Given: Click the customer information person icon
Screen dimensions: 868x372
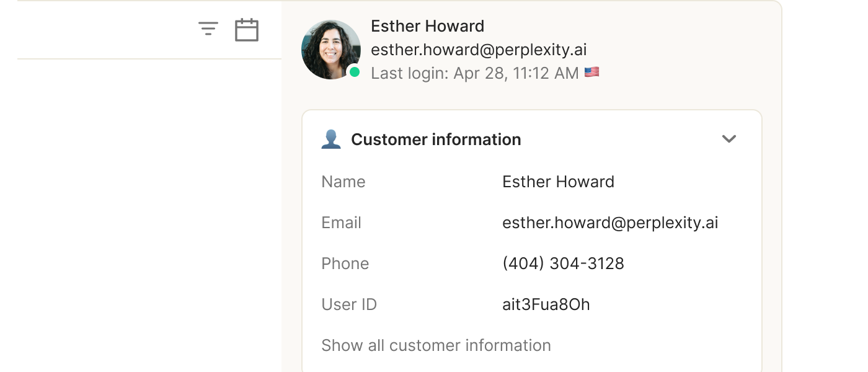Looking at the screenshot, I should [331, 139].
